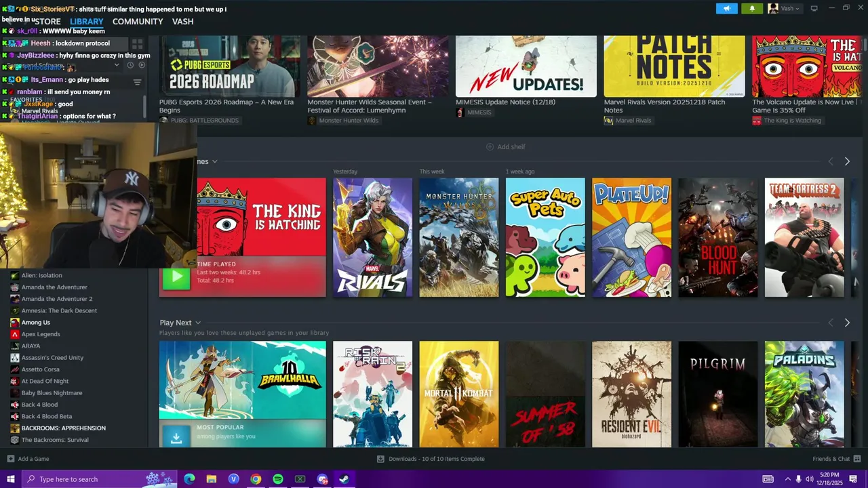Open the STORE tab

47,22
